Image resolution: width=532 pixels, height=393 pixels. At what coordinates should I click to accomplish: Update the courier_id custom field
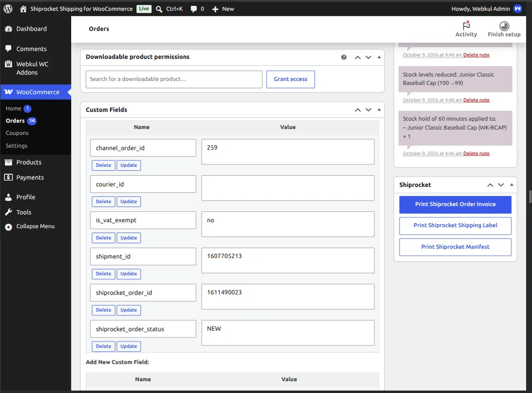pyautogui.click(x=129, y=202)
